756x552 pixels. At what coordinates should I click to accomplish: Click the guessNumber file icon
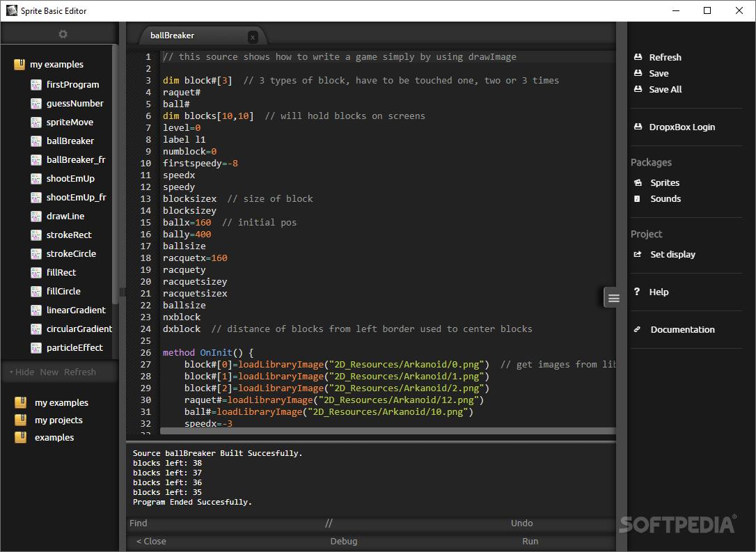(36, 104)
